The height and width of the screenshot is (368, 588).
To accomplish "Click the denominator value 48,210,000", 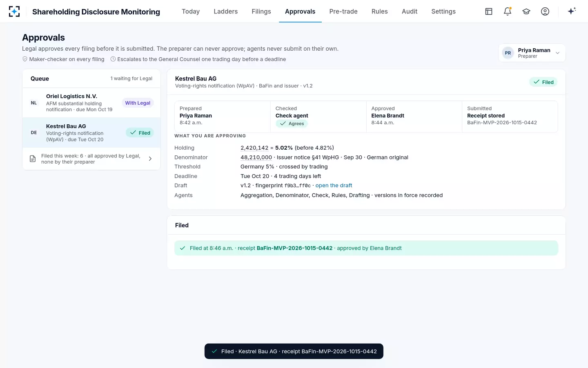I will (256, 157).
